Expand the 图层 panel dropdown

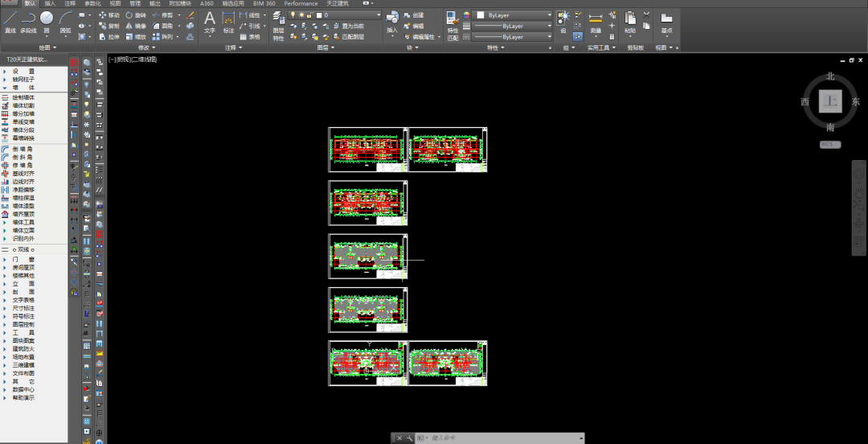325,48
